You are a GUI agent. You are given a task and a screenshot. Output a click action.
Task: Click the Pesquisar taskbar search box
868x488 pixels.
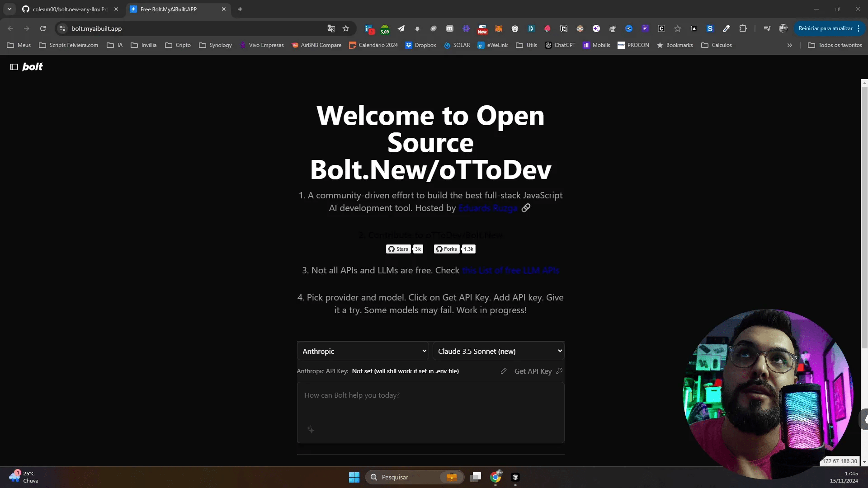point(415,477)
